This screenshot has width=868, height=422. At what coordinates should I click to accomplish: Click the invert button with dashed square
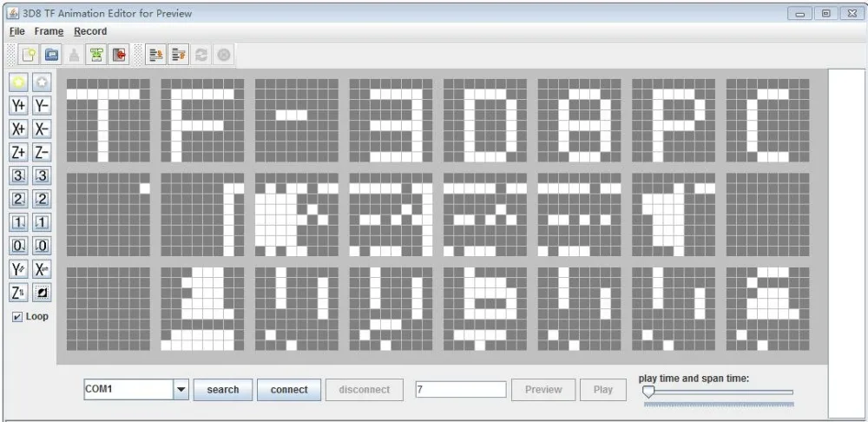42,293
